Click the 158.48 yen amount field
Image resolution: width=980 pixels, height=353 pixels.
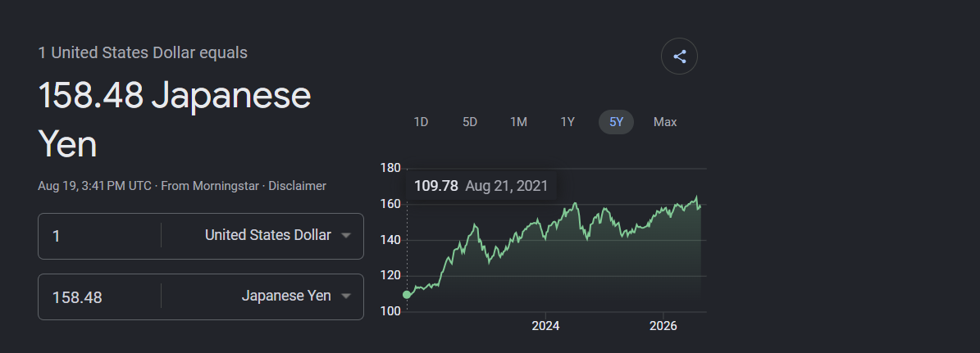(x=99, y=296)
